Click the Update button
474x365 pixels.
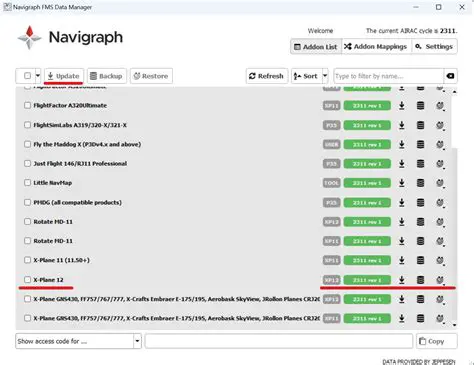click(x=64, y=76)
